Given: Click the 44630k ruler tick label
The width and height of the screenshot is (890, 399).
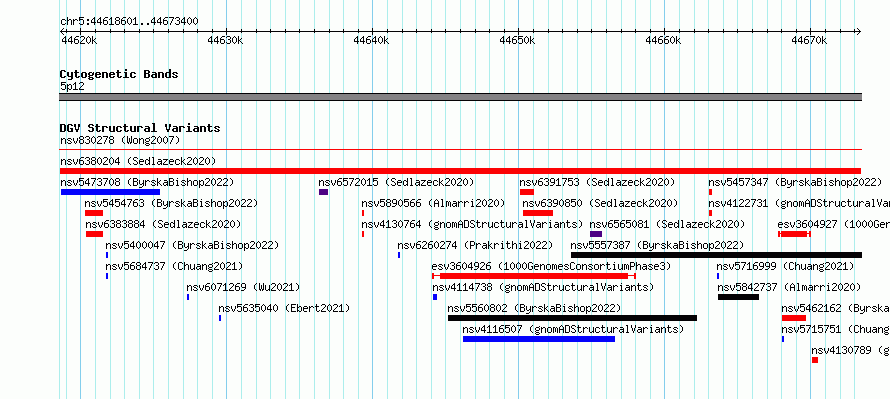Looking at the screenshot, I should [225, 40].
